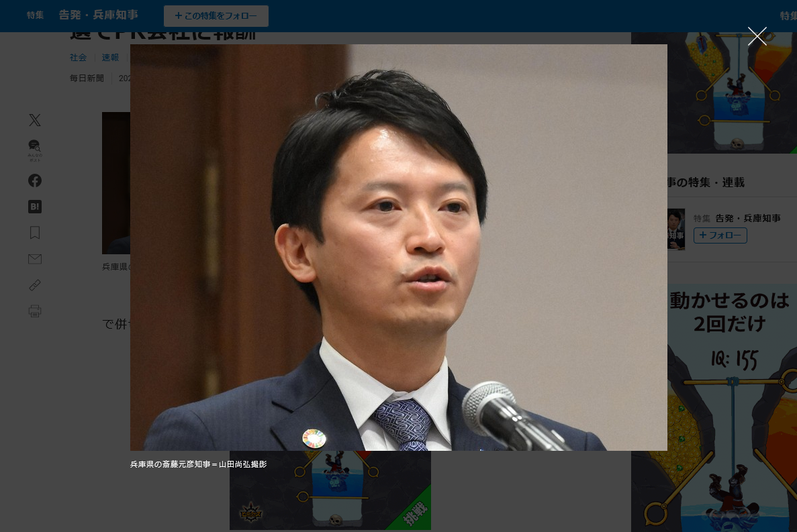Save the article with the bookmark icon
Viewport: 797px width, 532px height.
coord(34,233)
